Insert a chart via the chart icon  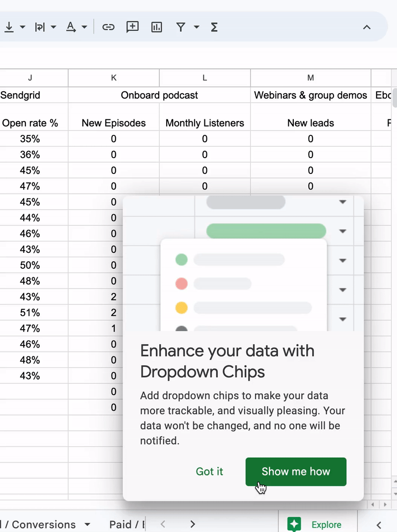coord(157,27)
